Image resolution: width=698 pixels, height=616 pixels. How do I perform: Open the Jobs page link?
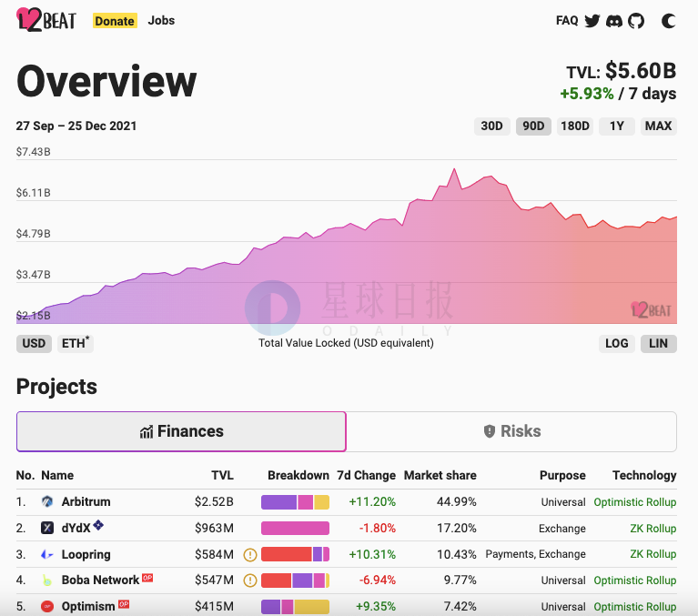click(x=161, y=21)
